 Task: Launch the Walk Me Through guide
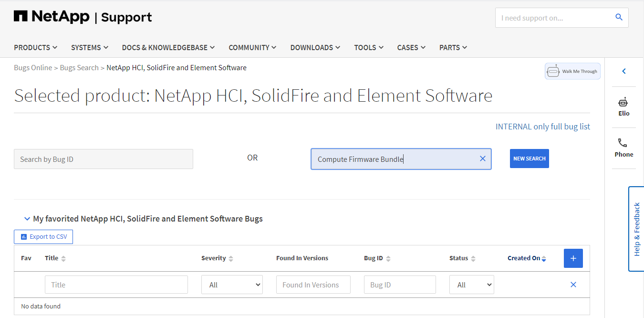[x=572, y=71]
